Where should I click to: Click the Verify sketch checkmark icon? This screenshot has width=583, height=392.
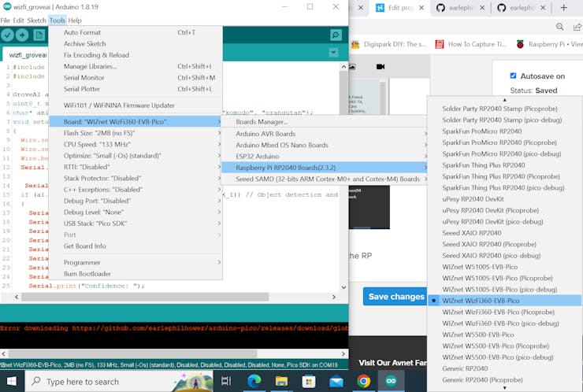(8, 35)
